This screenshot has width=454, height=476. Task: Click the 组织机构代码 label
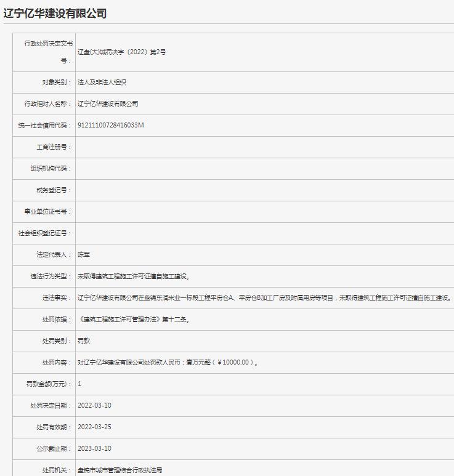[x=51, y=169]
